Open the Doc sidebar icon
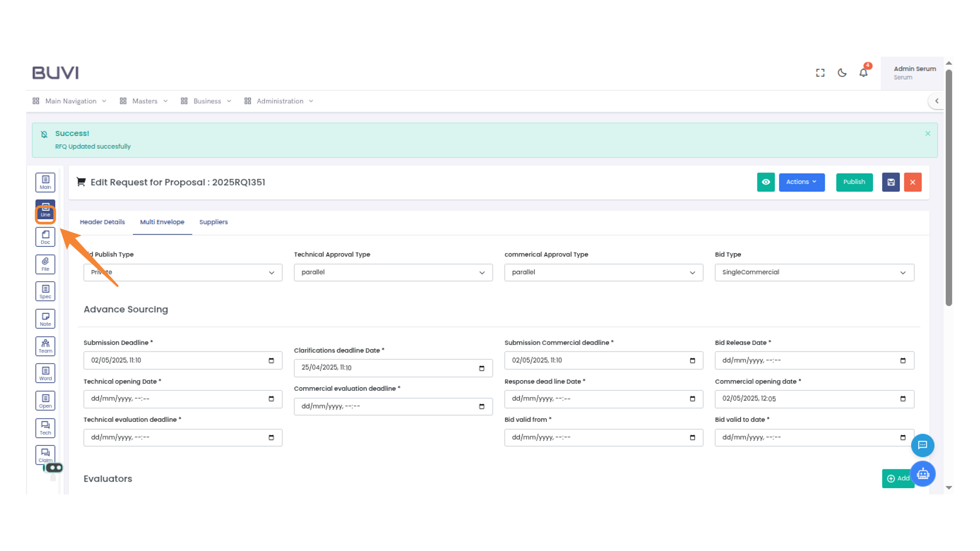Image resolution: width=980 pixels, height=551 pixels. tap(45, 237)
